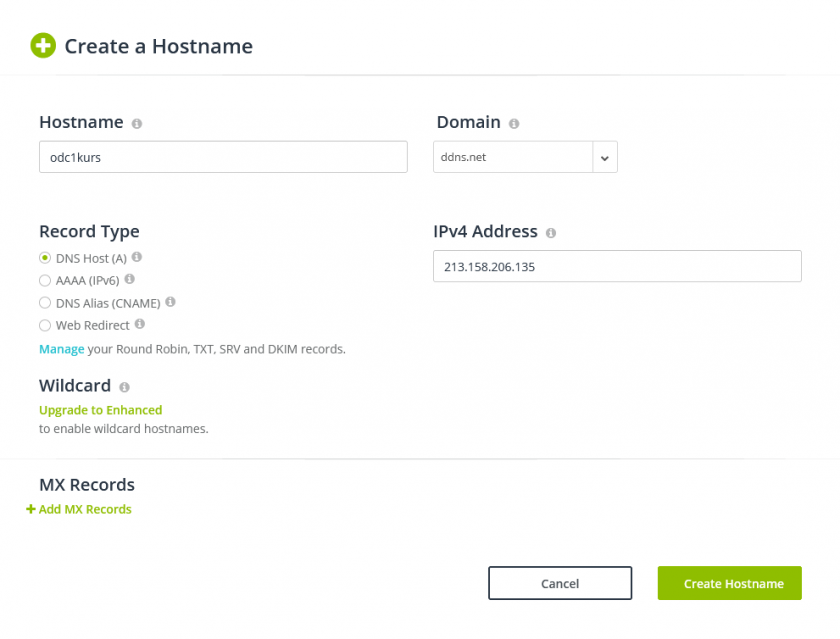Select the DNS Host (A) radio button
This screenshot has width=840, height=639.
[x=45, y=258]
